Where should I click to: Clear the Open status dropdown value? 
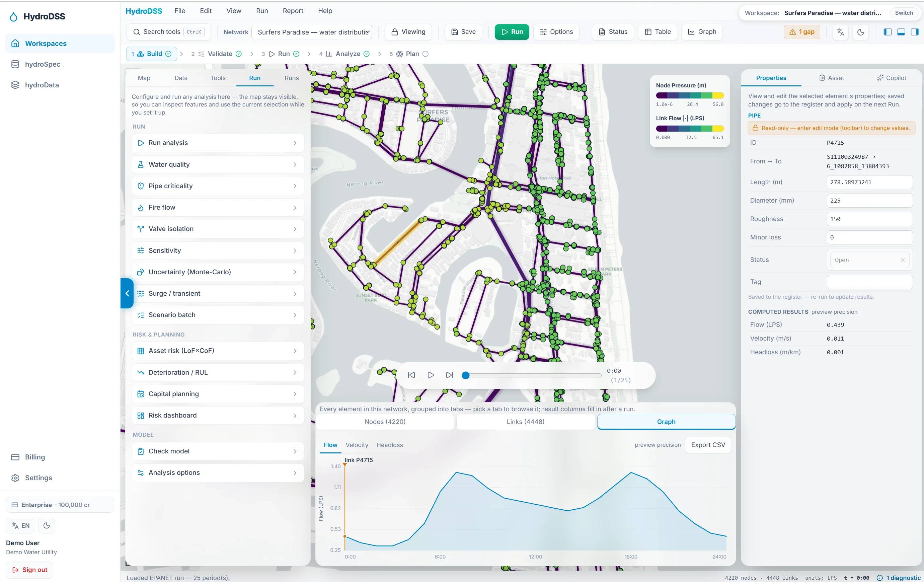903,260
